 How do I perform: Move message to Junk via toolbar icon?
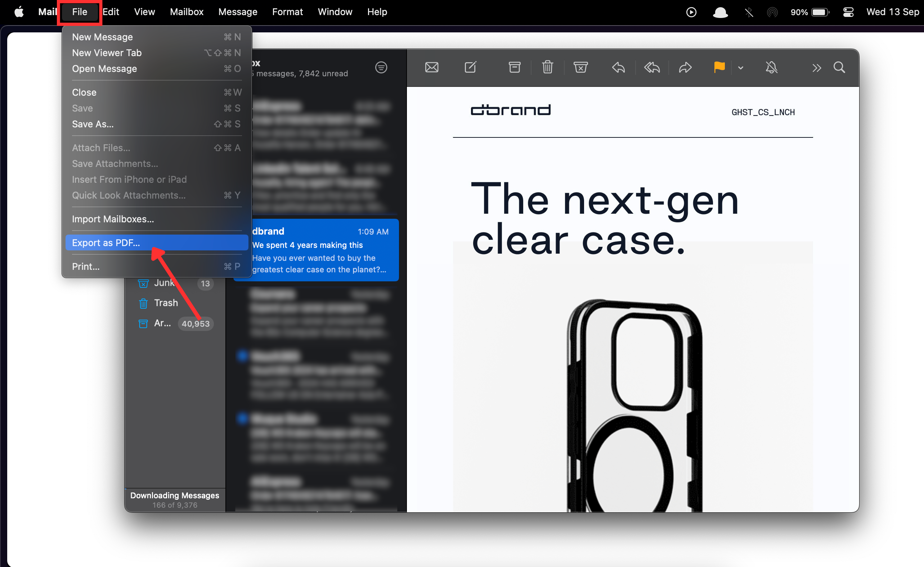580,68
